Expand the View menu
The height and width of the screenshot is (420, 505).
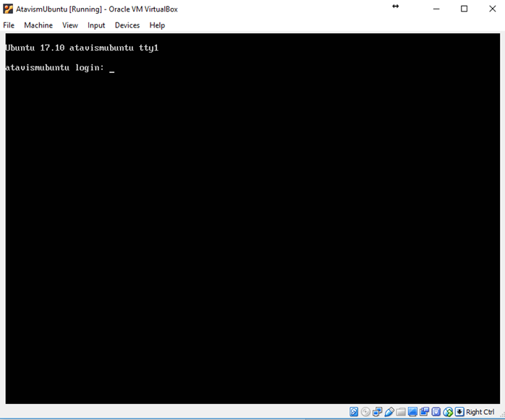point(70,25)
